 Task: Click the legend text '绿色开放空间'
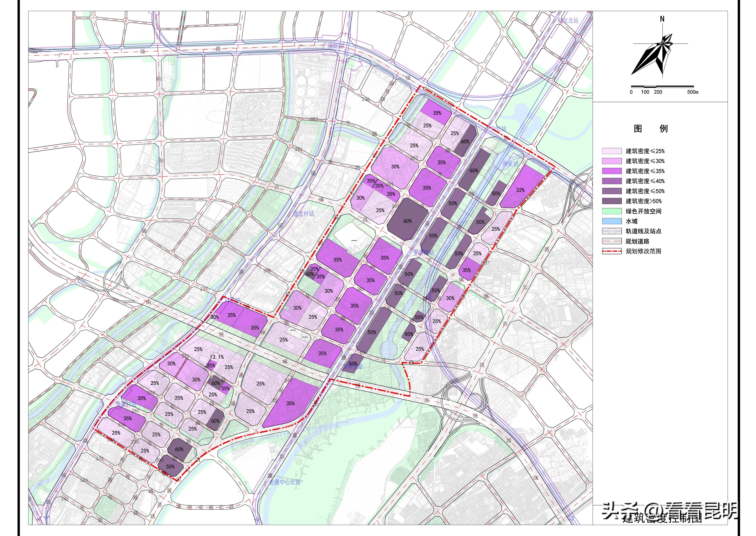644,211
